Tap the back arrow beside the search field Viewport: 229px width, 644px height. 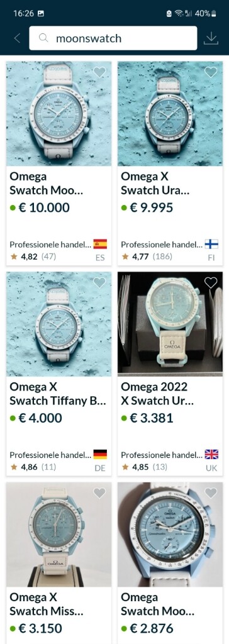click(17, 38)
